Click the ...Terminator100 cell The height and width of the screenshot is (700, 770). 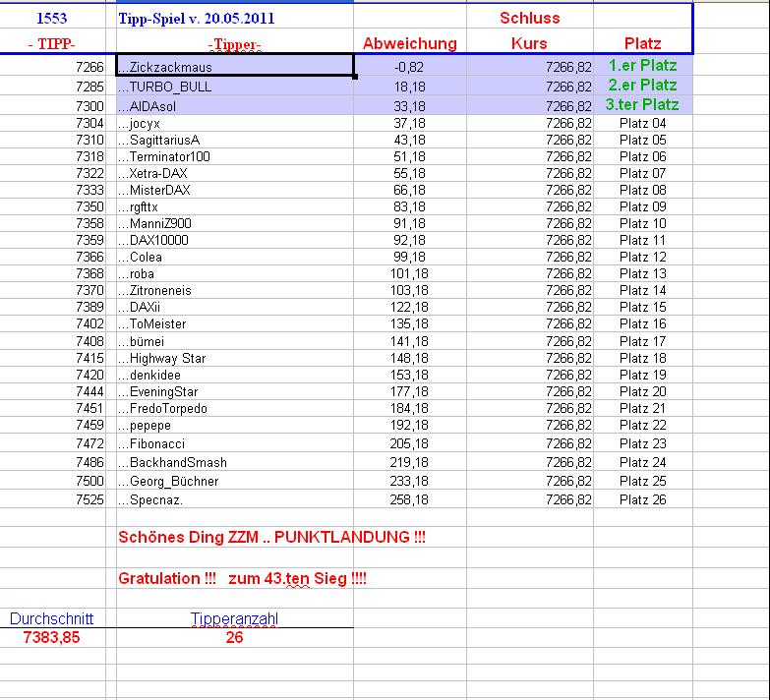(x=235, y=156)
